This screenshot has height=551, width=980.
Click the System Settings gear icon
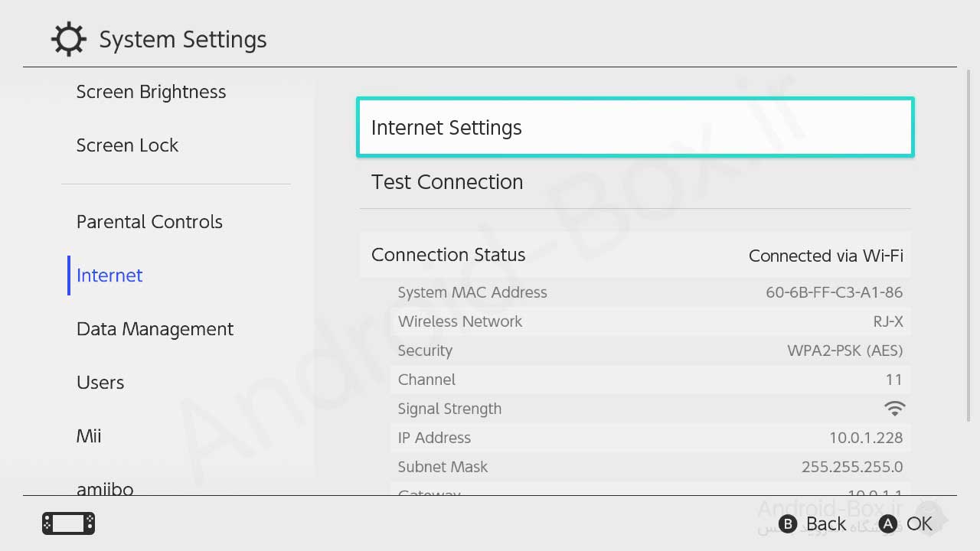[x=68, y=39]
